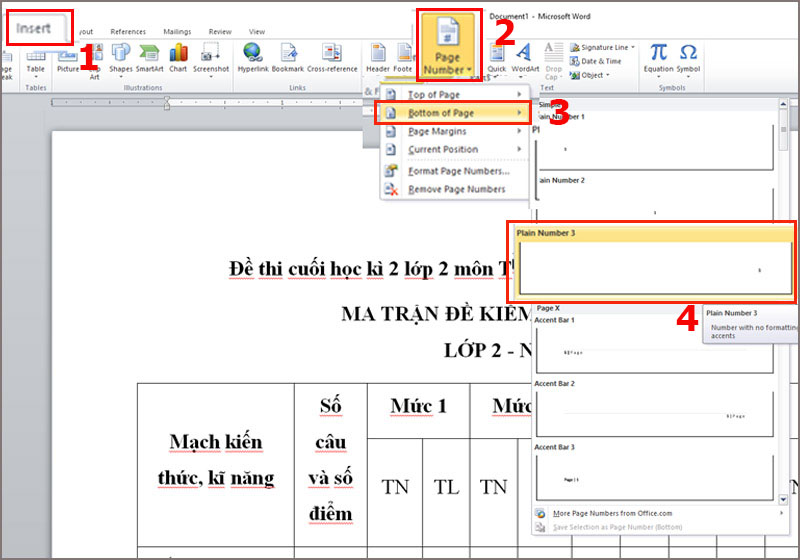Viewport: 800px width, 560px height.
Task: Pick the Accent Bar 1 style
Action: pyautogui.click(x=655, y=345)
